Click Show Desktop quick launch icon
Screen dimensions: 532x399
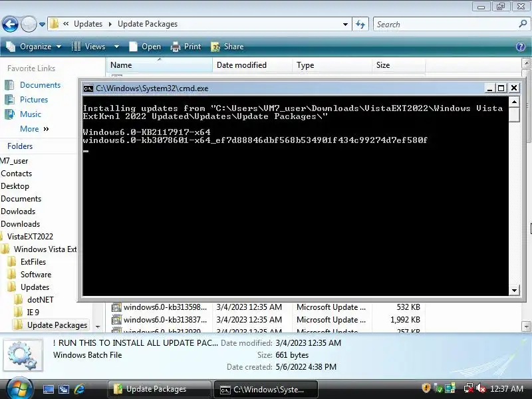tap(48, 389)
